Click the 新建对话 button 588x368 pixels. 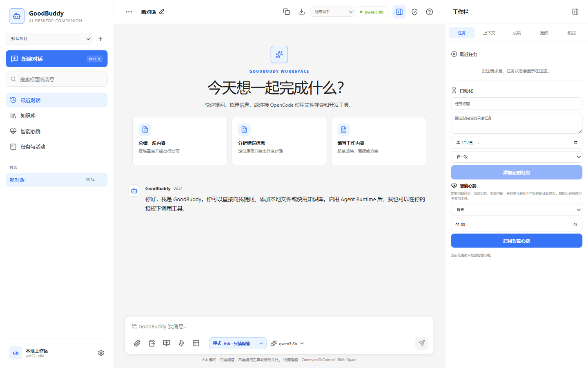point(57,58)
